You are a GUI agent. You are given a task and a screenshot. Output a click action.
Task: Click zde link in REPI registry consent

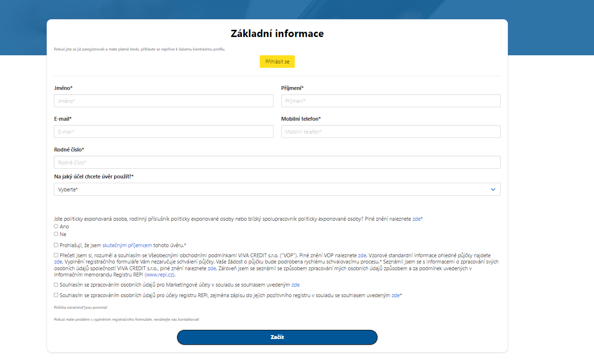tap(395, 295)
